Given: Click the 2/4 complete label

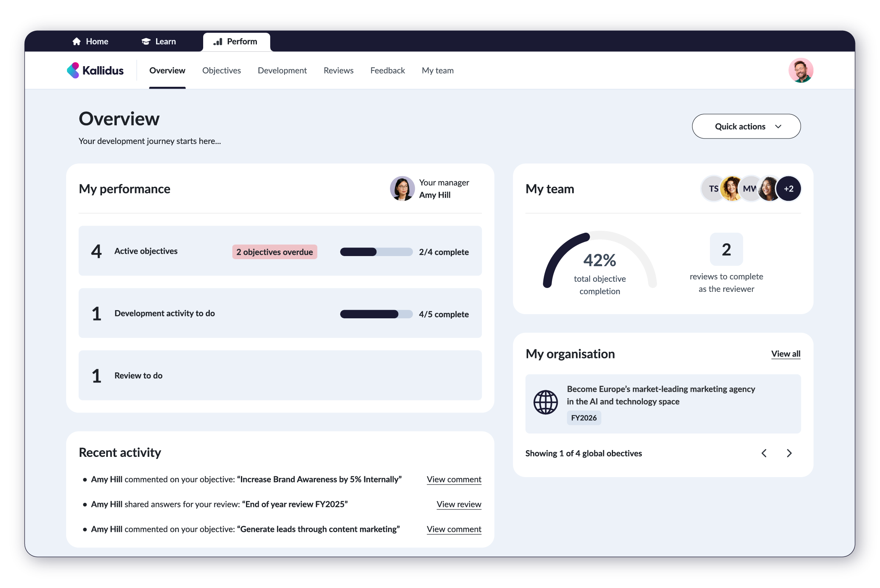Looking at the screenshot, I should [x=444, y=252].
